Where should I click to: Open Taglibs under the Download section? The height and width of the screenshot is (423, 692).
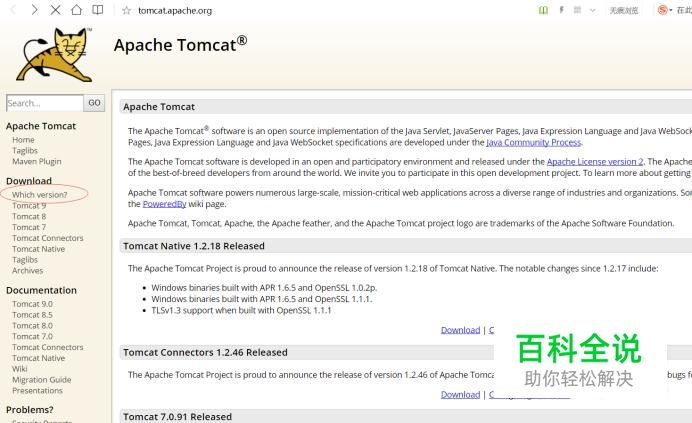pyautogui.click(x=25, y=260)
